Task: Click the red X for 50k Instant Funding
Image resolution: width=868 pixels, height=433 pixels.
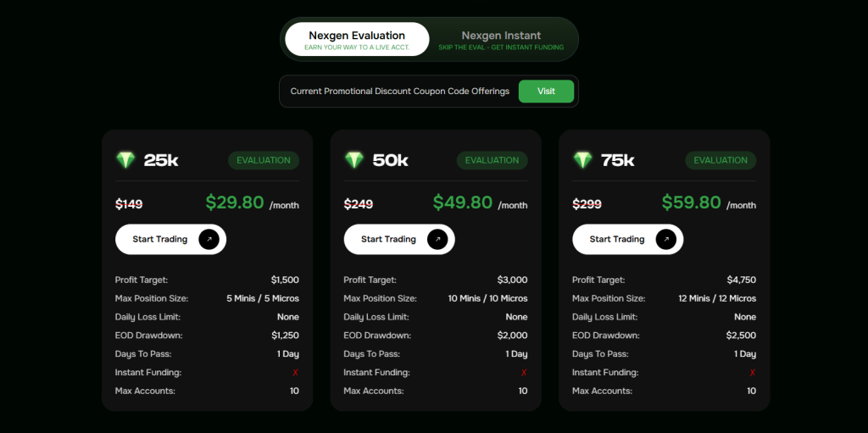Action: point(524,373)
